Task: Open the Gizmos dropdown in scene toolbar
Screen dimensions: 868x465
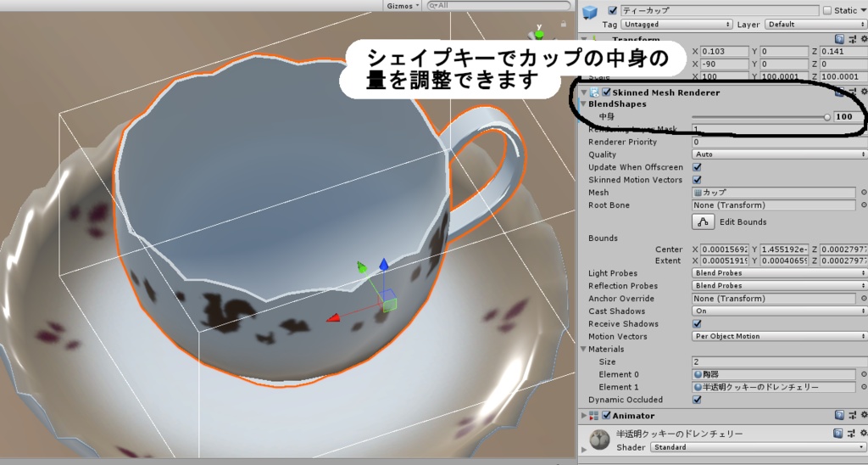Action: click(x=403, y=6)
